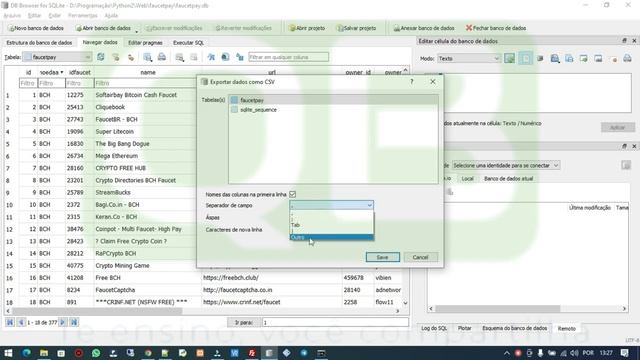Viewport: 640px width, 360px height.
Task: Click the delete record icon
Action: 194,57
